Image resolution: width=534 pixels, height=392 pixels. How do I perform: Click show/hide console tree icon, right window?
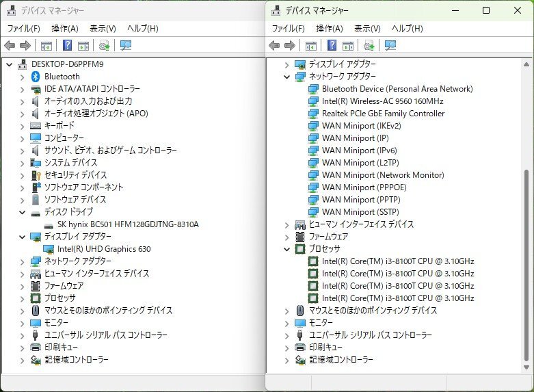point(310,45)
